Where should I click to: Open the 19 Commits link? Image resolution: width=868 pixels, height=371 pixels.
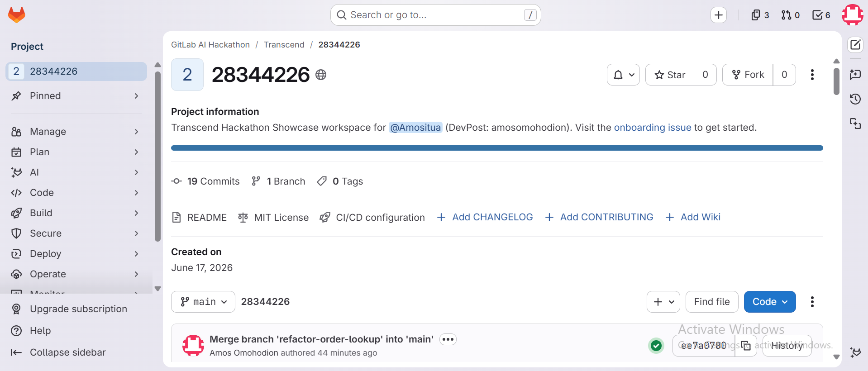tap(205, 181)
